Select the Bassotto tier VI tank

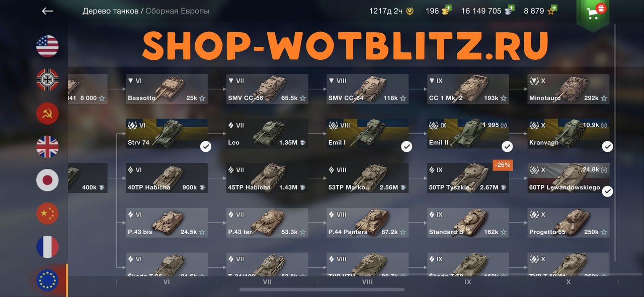tap(167, 89)
